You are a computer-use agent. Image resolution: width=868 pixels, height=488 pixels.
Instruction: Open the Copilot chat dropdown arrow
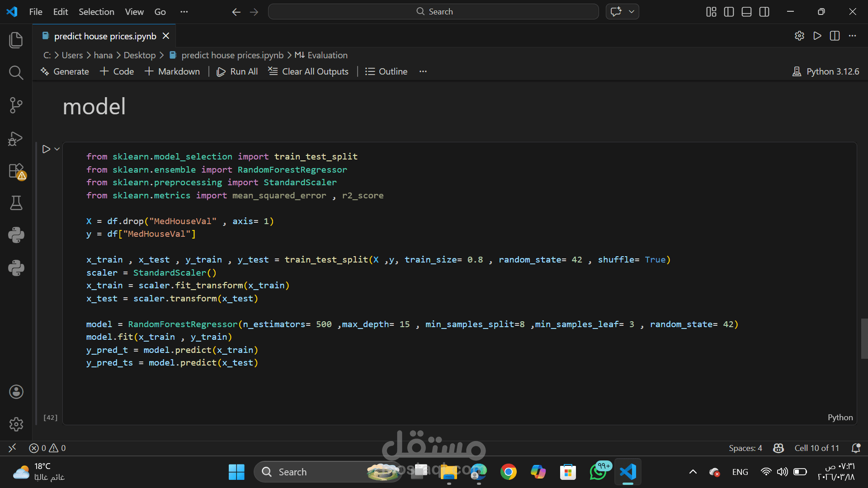[x=632, y=12]
